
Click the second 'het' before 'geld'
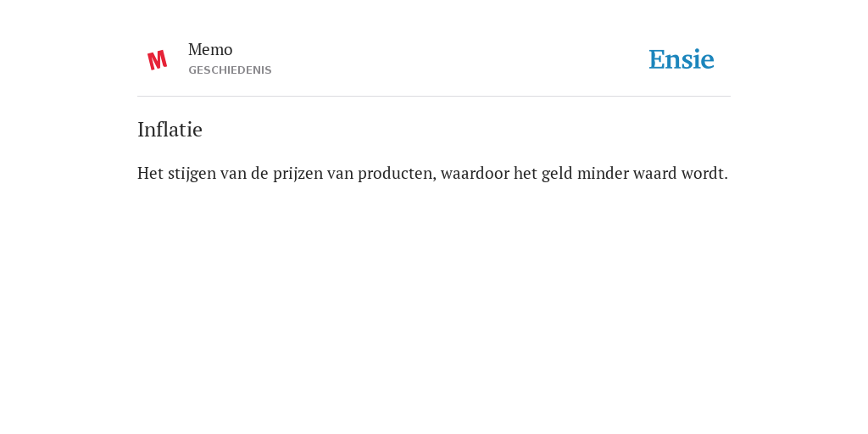526,173
